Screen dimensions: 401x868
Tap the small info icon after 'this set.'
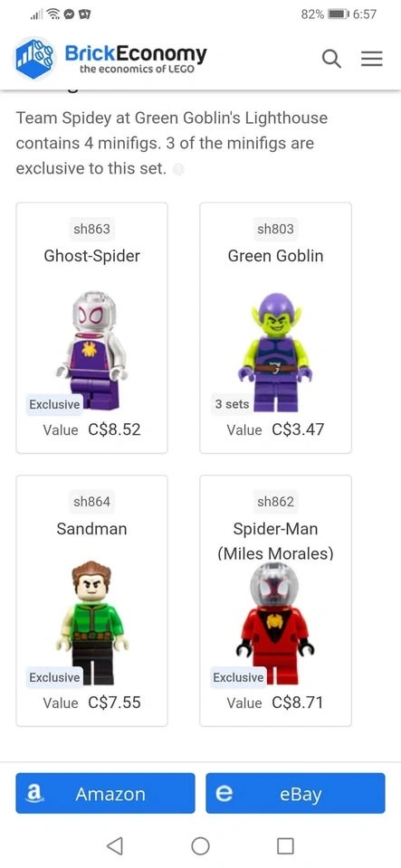(x=177, y=169)
